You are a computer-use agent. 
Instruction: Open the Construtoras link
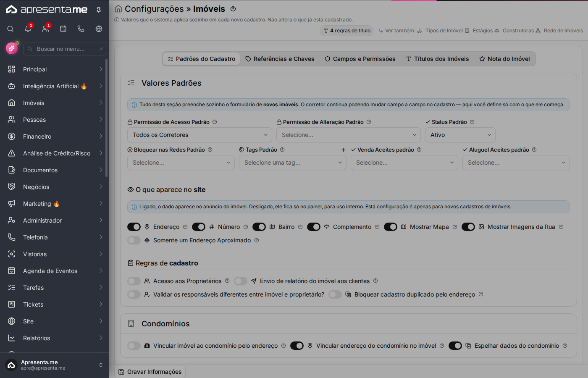pos(514,31)
